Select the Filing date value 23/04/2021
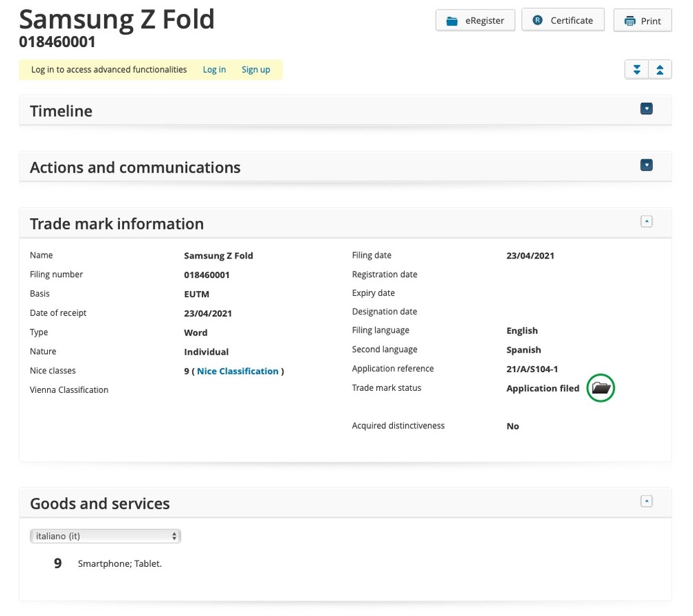693x616 pixels. (530, 256)
